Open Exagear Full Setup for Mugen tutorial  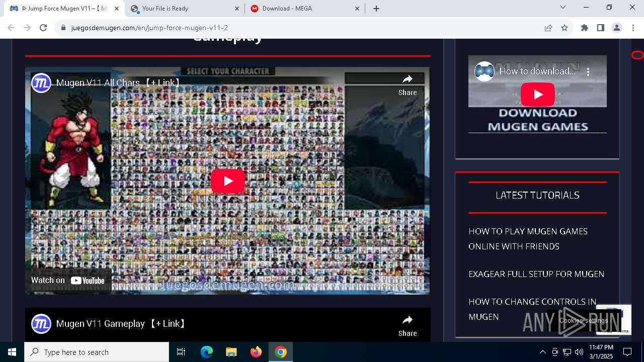536,274
